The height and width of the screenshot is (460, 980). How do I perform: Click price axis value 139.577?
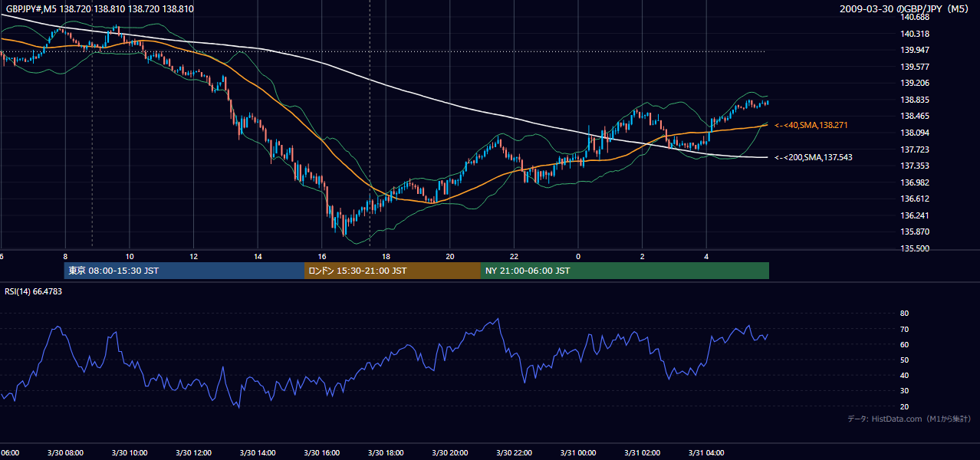click(916, 67)
